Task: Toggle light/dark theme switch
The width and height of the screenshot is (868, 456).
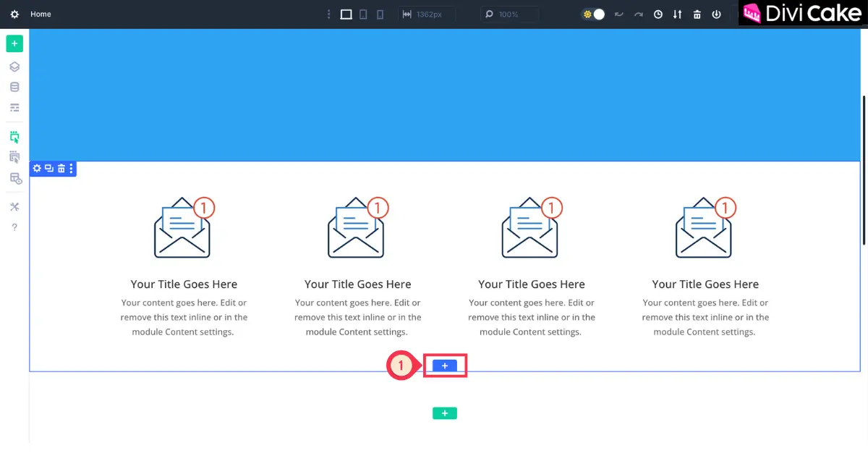Action: click(x=593, y=14)
